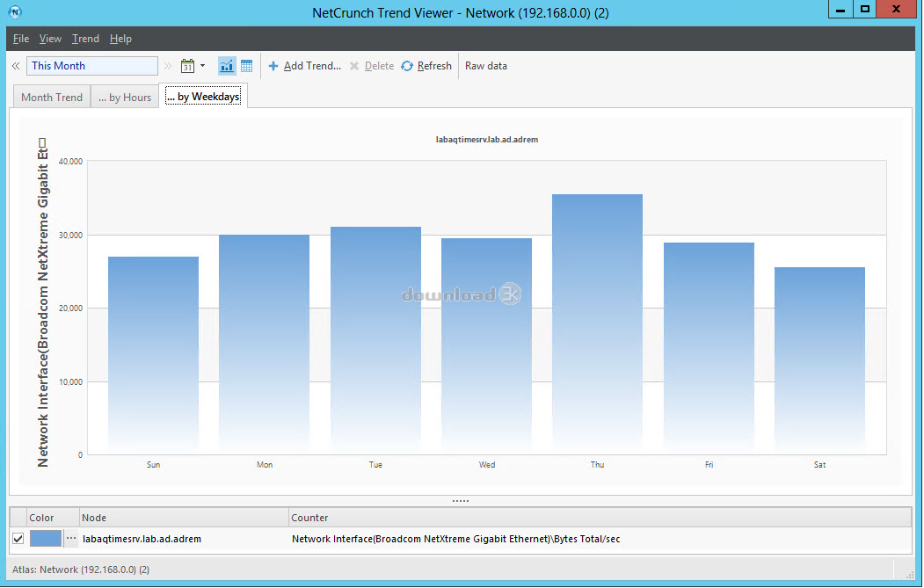Click the Fri bar in chart
The width and height of the screenshot is (924, 588).
click(x=709, y=348)
